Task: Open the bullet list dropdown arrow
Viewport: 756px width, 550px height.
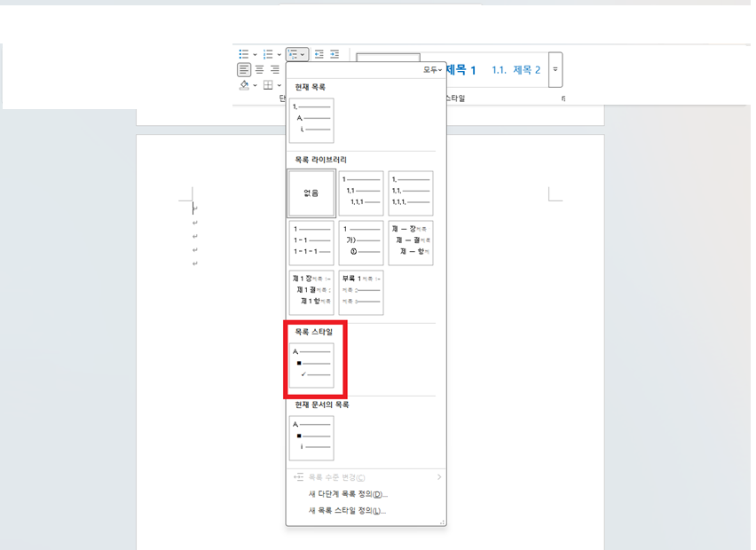Action: pyautogui.click(x=255, y=54)
